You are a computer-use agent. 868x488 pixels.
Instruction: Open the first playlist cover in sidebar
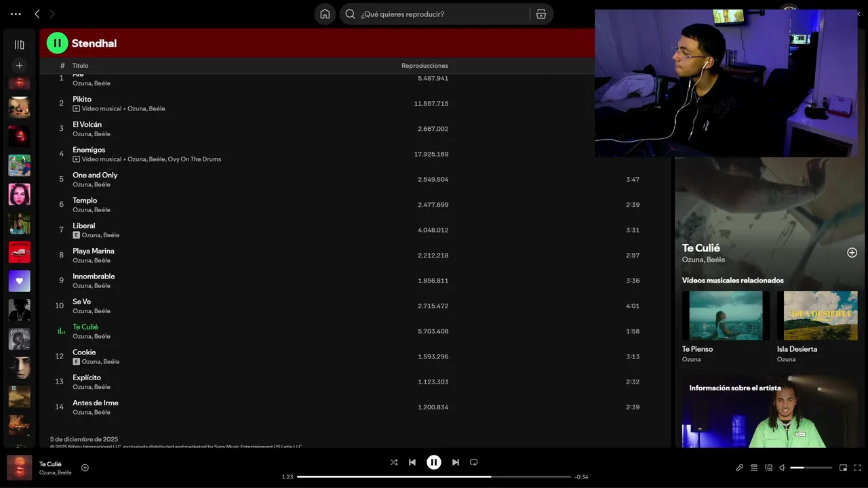coord(19,83)
